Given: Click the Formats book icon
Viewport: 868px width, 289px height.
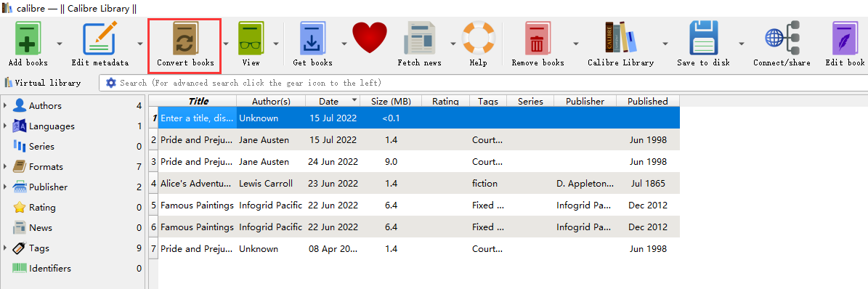Looking at the screenshot, I should [20, 166].
